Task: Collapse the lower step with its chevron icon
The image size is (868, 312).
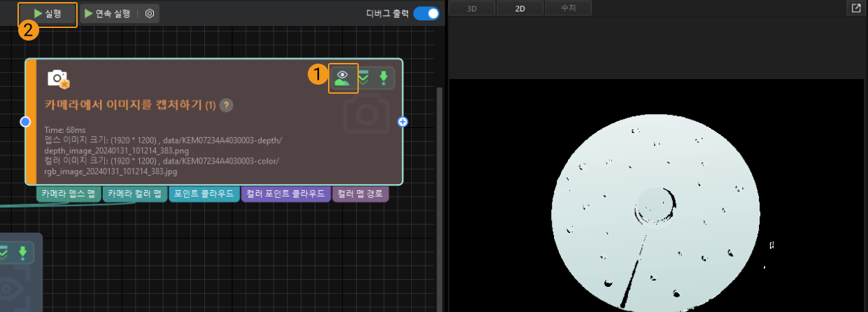Action: click(x=4, y=253)
